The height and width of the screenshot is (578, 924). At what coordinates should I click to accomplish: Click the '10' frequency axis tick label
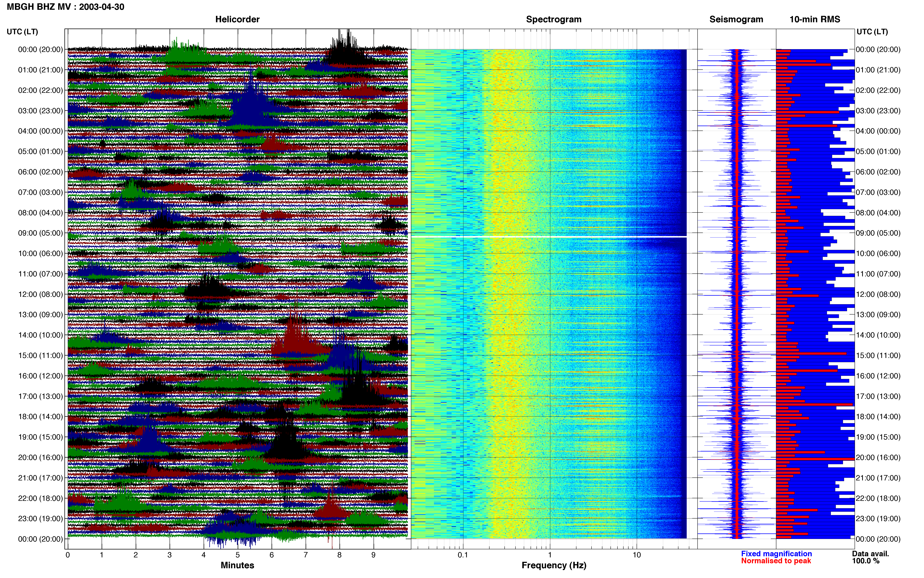coord(637,555)
